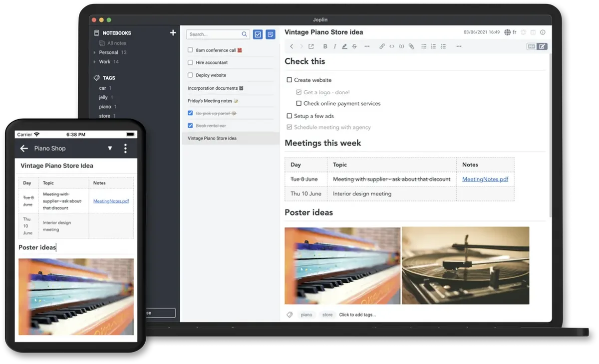Open Friday's Meeting notes in the list
The image size is (599, 364).
coord(213,101)
